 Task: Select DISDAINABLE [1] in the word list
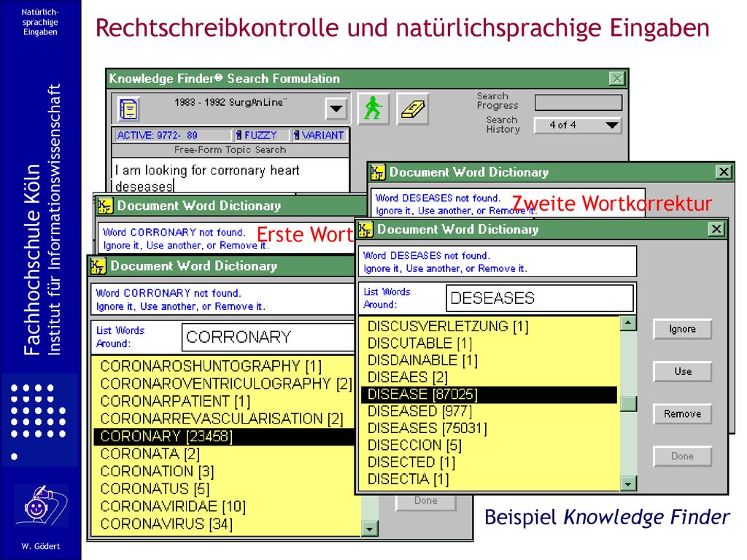click(489, 360)
